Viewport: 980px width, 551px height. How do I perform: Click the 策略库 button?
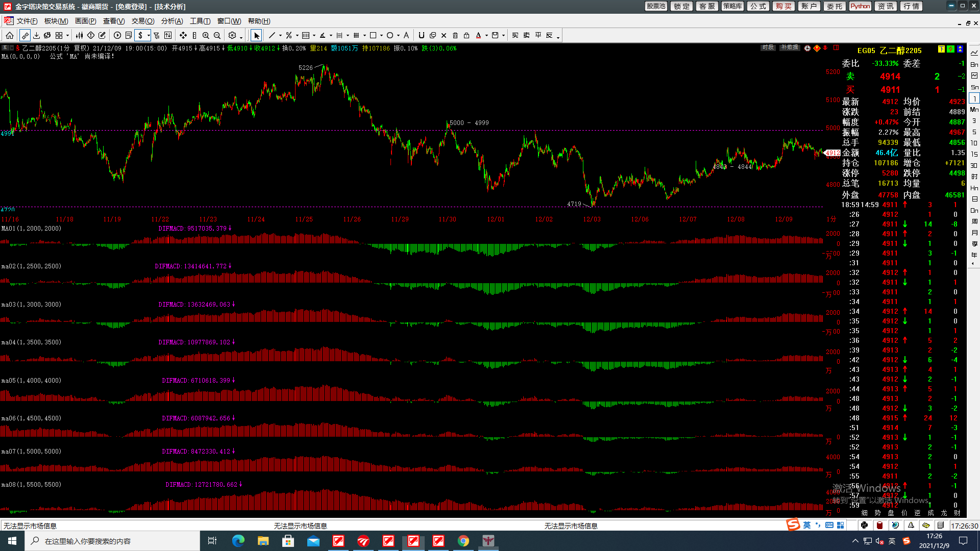pos(732,6)
